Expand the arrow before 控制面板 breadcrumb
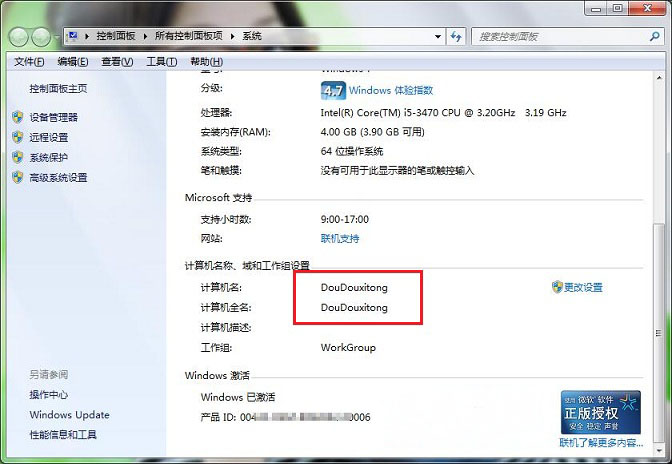 click(87, 36)
